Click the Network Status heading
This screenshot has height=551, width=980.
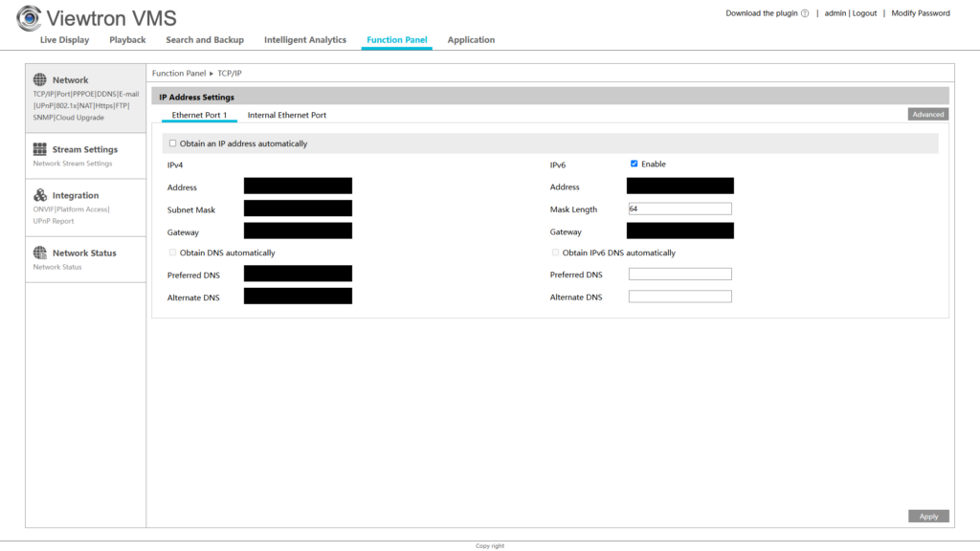point(84,253)
